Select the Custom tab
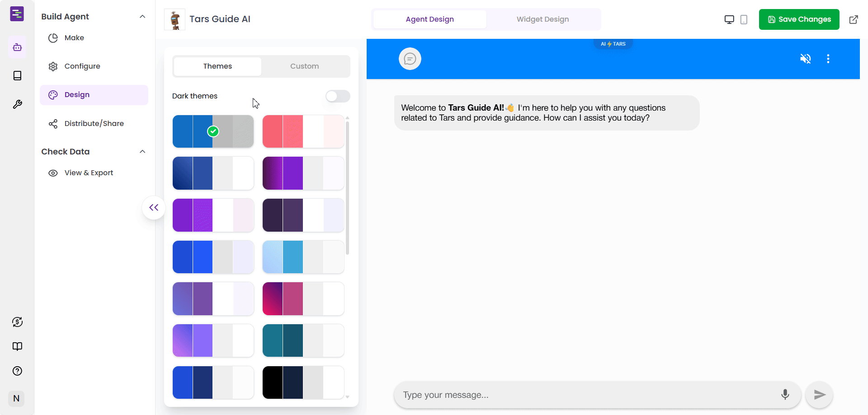The height and width of the screenshot is (415, 868). tap(305, 66)
